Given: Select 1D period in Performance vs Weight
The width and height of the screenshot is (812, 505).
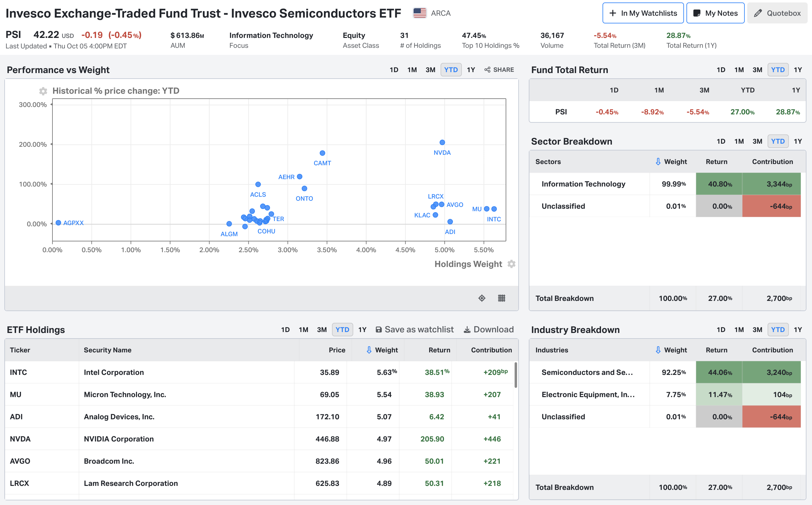Looking at the screenshot, I should pos(394,70).
